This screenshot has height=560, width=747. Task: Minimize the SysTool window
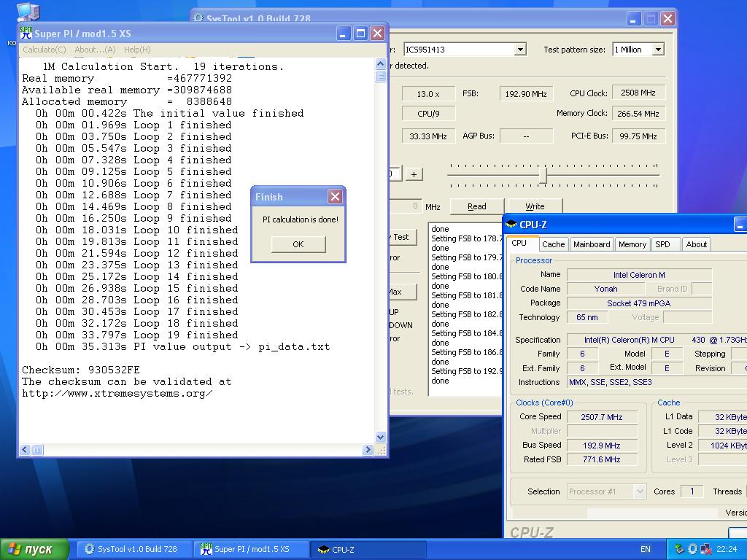click(x=634, y=19)
